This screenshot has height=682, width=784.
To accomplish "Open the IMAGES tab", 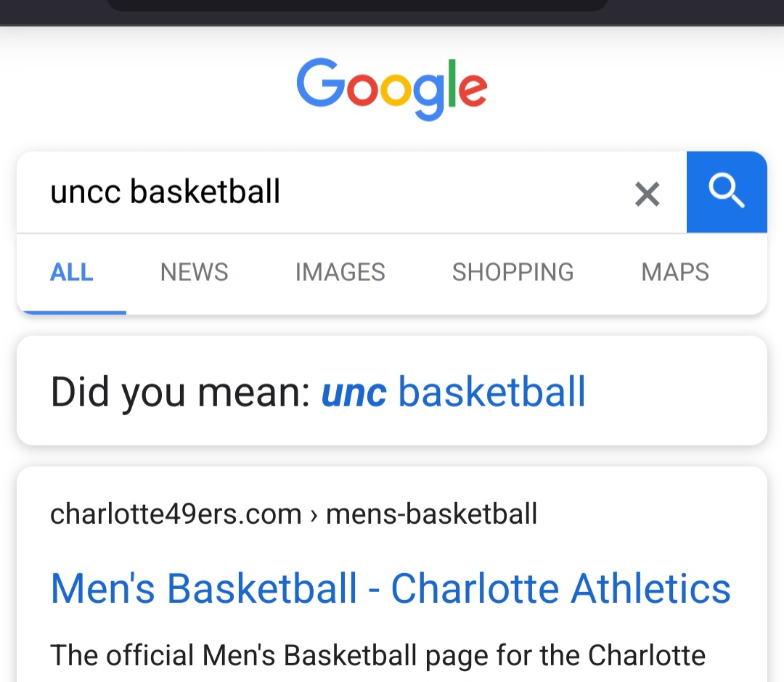I will pyautogui.click(x=340, y=272).
